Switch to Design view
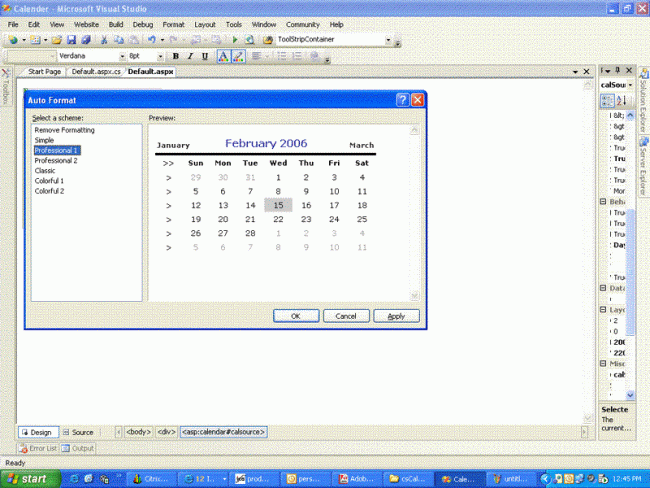This screenshot has height=488, width=650. pos(38,432)
